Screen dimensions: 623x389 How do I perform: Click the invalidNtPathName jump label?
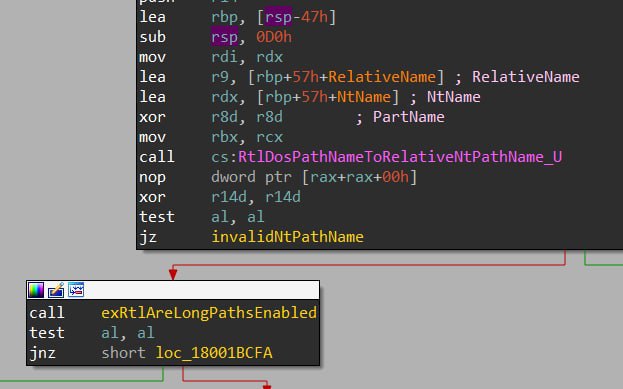287,237
